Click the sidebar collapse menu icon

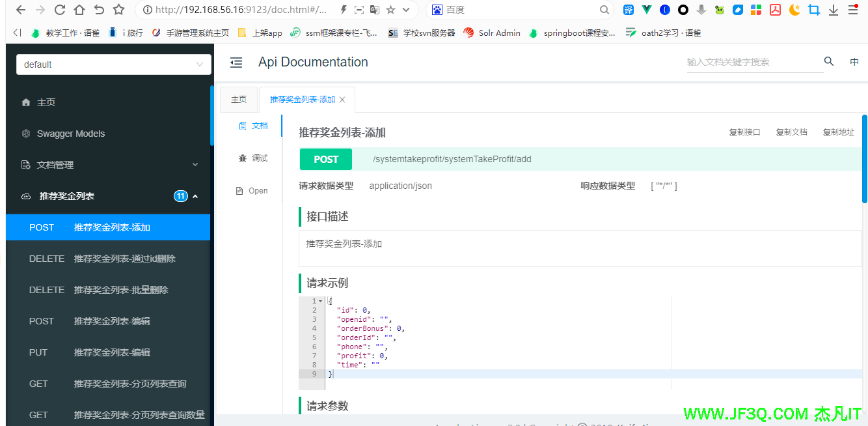[x=236, y=63]
